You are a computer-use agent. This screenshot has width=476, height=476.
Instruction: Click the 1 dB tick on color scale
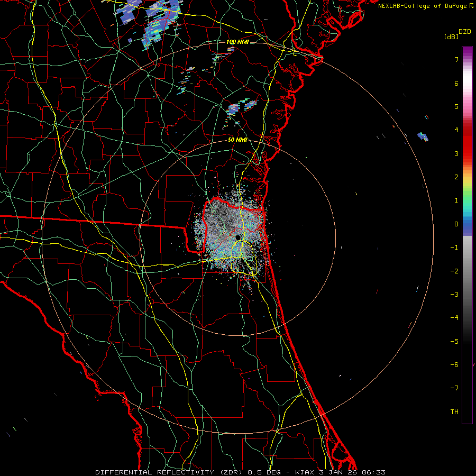click(456, 200)
